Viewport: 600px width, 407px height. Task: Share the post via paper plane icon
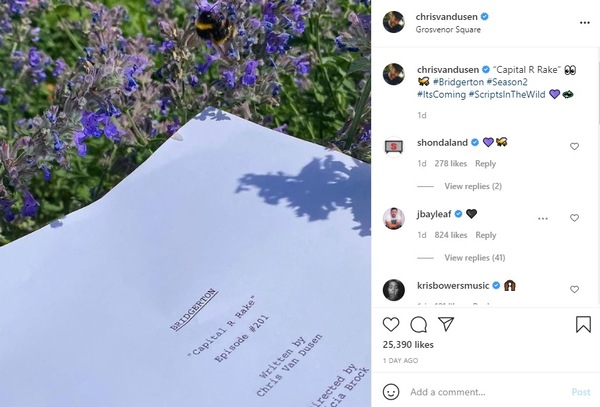click(x=446, y=324)
